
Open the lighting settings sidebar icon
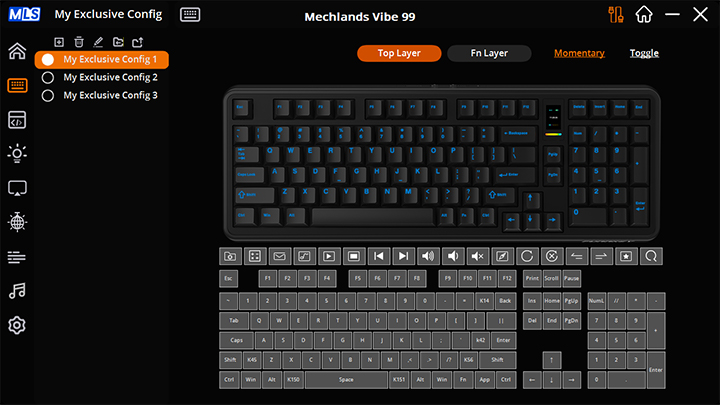(x=17, y=153)
